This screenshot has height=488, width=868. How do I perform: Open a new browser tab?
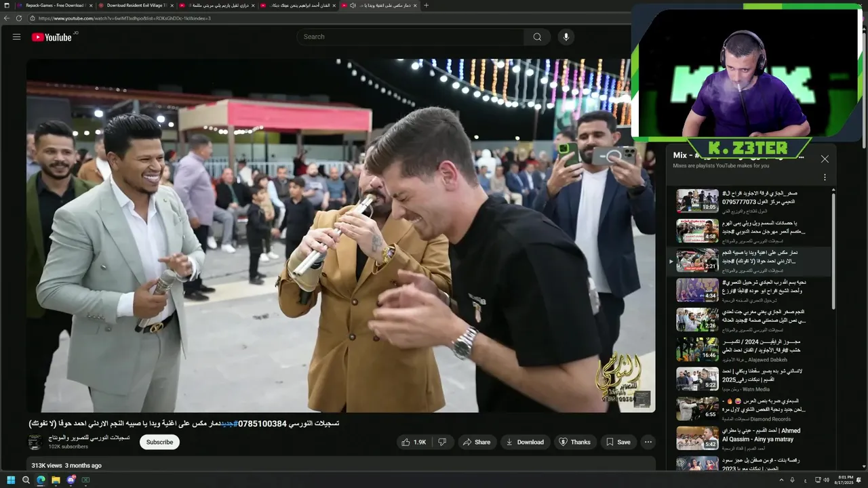(x=426, y=5)
